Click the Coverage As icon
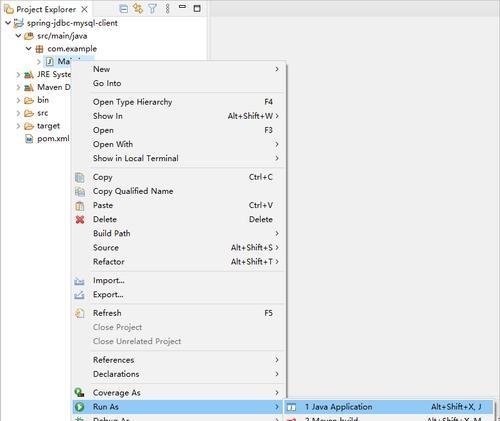500x421 pixels. (x=79, y=393)
